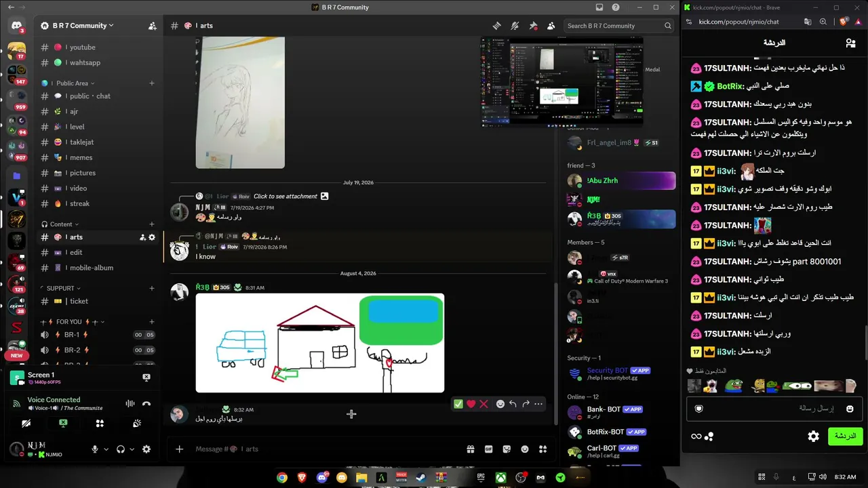
Task: Forward the hovered drawing message
Action: [526, 404]
